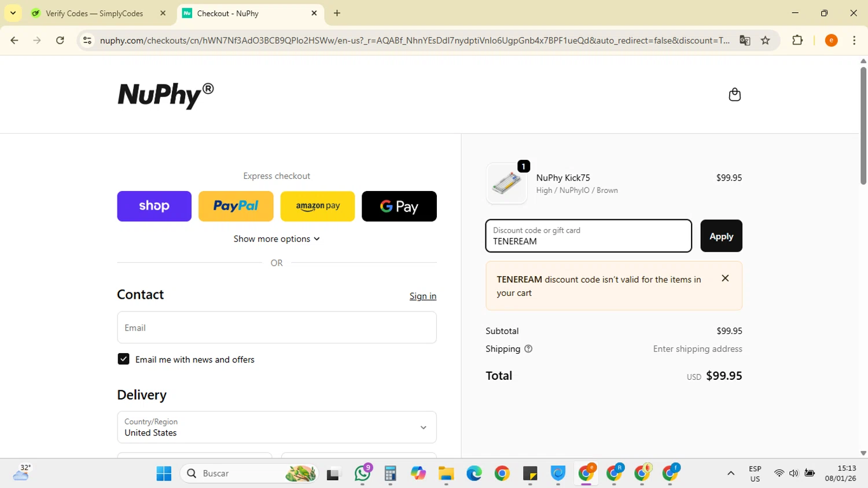Click the page vertical scrollbar
Image resolution: width=868 pixels, height=488 pixels.
[863, 126]
